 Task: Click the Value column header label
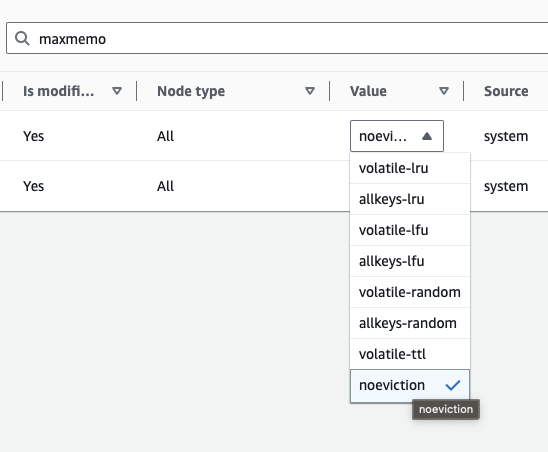[x=368, y=91]
